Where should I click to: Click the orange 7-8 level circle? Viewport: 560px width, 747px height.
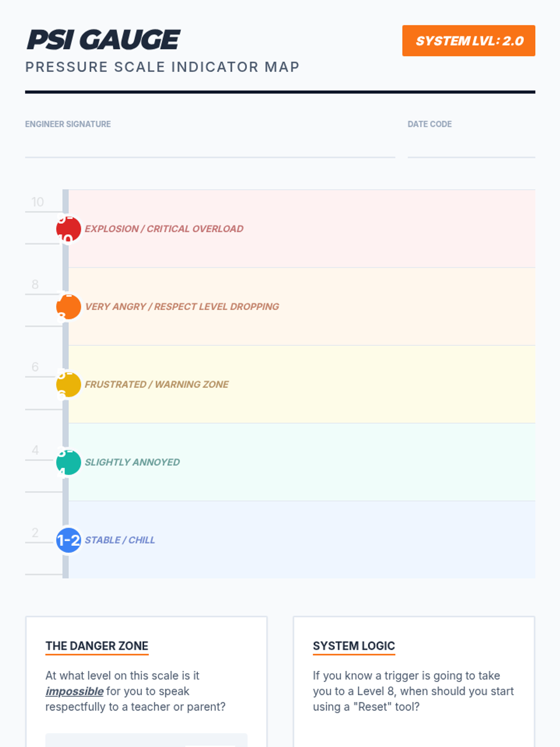pos(69,307)
